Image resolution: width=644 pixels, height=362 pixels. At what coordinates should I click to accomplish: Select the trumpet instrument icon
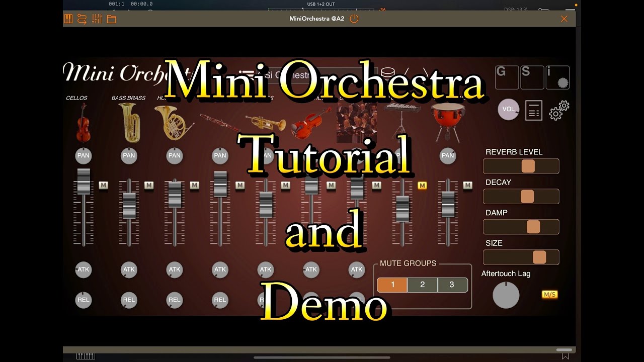266,123
